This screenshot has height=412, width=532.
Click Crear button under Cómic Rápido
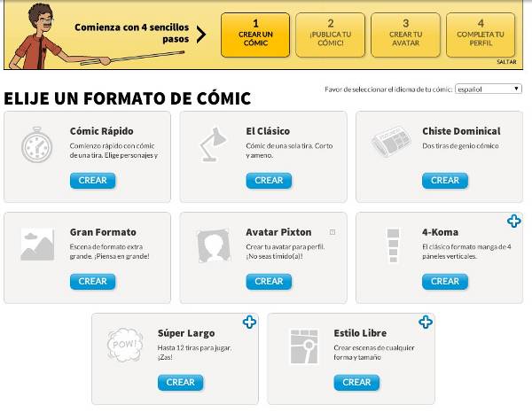pos(92,181)
